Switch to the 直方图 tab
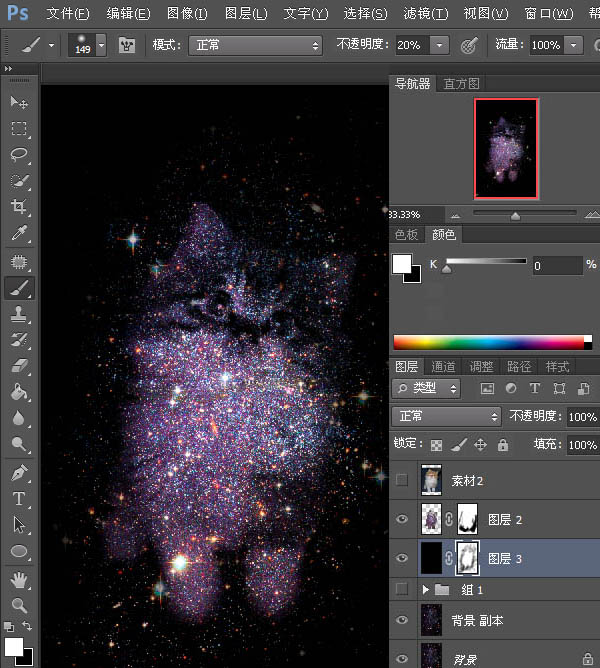 tap(462, 83)
